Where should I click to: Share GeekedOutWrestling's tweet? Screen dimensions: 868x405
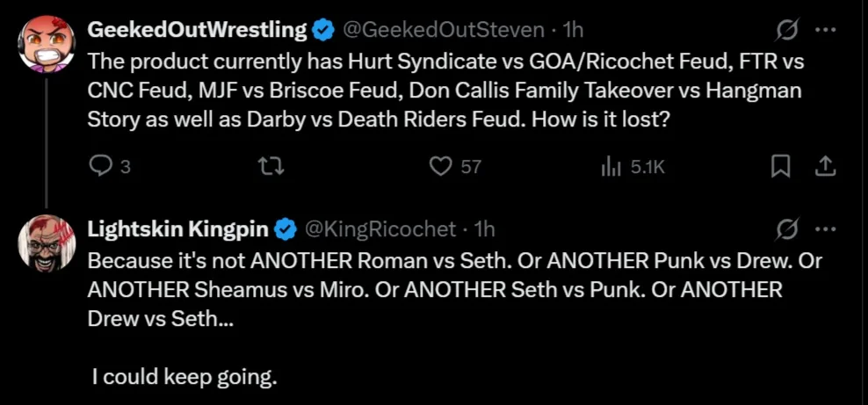click(x=826, y=166)
